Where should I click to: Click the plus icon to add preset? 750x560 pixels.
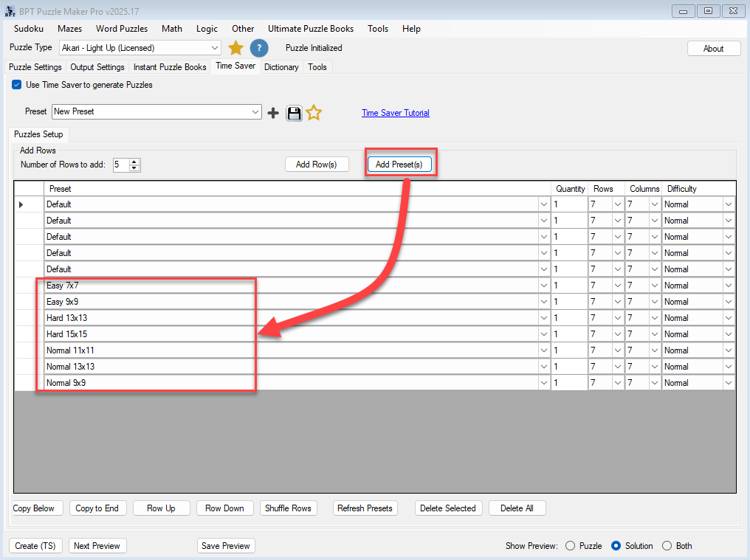(x=273, y=113)
